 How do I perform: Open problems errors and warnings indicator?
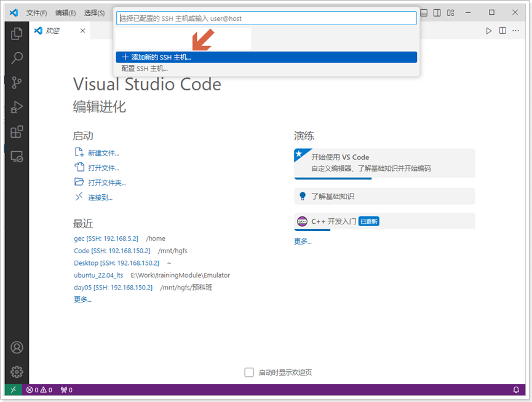click(x=39, y=390)
